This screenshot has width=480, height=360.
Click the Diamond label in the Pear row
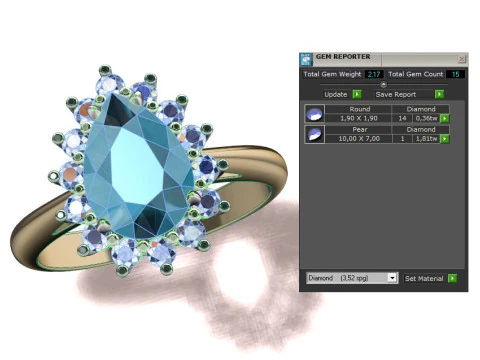click(x=421, y=129)
